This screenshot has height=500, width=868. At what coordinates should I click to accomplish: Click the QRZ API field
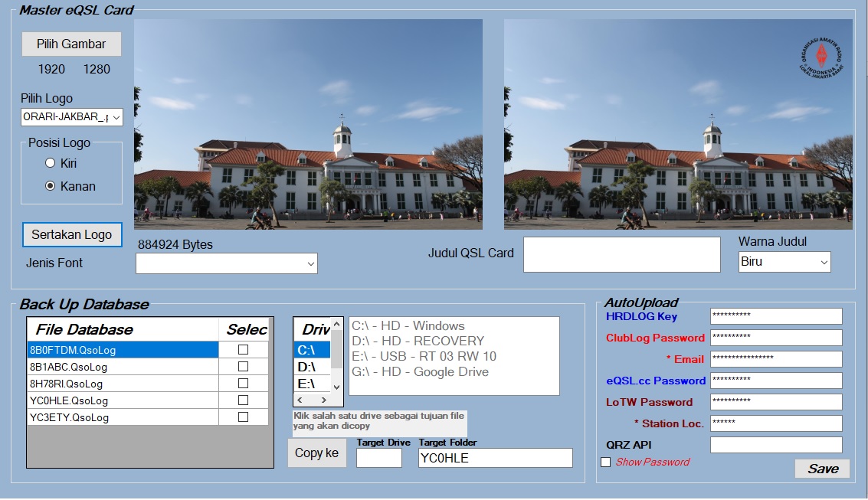coord(776,445)
